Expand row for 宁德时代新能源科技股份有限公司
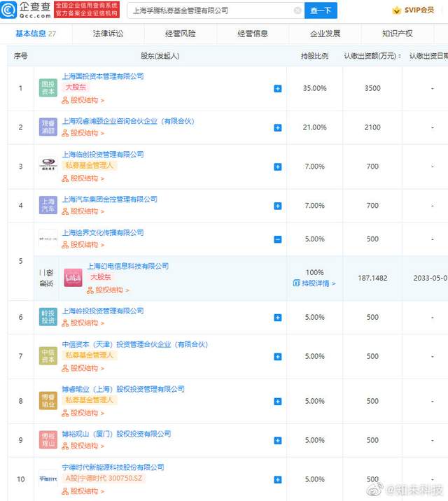Image resolution: width=448 pixels, height=501 pixels. point(278,480)
